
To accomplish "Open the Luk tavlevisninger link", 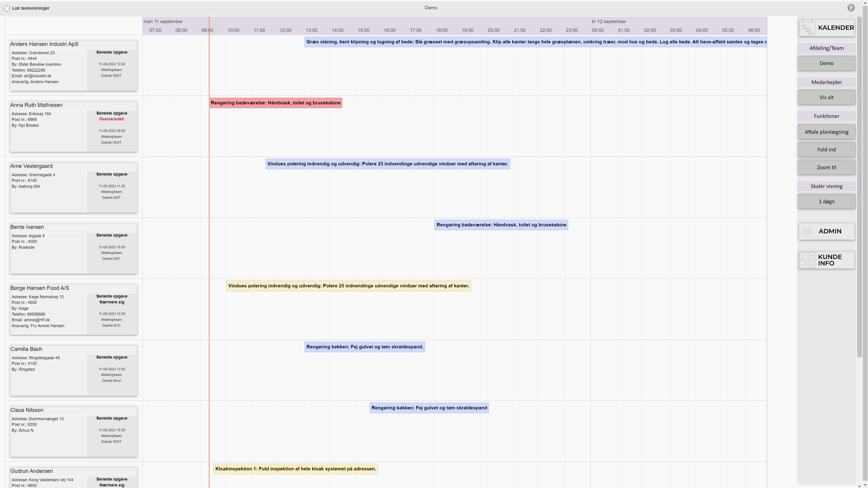I will coord(31,8).
